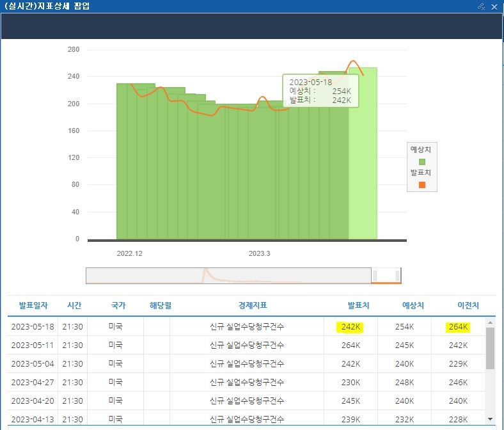Click 230K 발표치 in 2023-04-27 row
The width and height of the screenshot is (504, 430).
(350, 383)
